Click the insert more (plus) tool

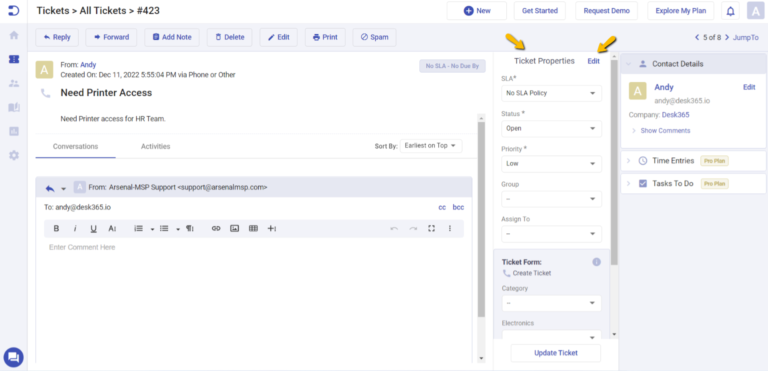pos(272,228)
